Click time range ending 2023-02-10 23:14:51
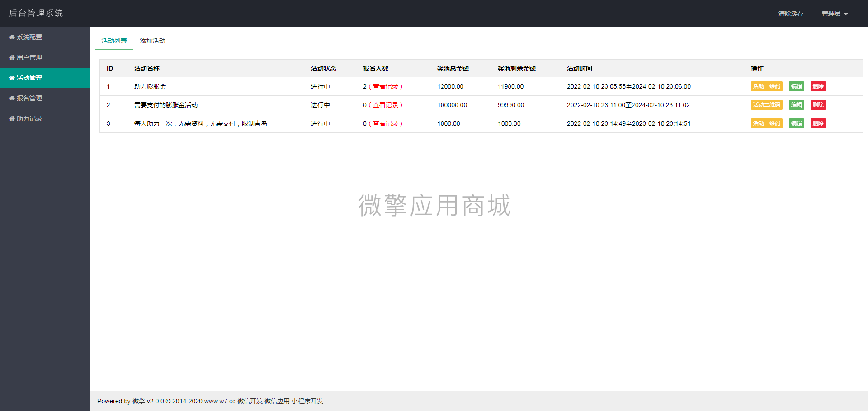The image size is (868, 411). point(629,123)
